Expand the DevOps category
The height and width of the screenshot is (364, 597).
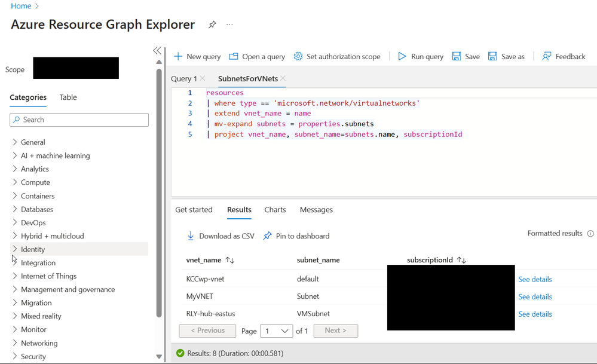[x=14, y=222]
